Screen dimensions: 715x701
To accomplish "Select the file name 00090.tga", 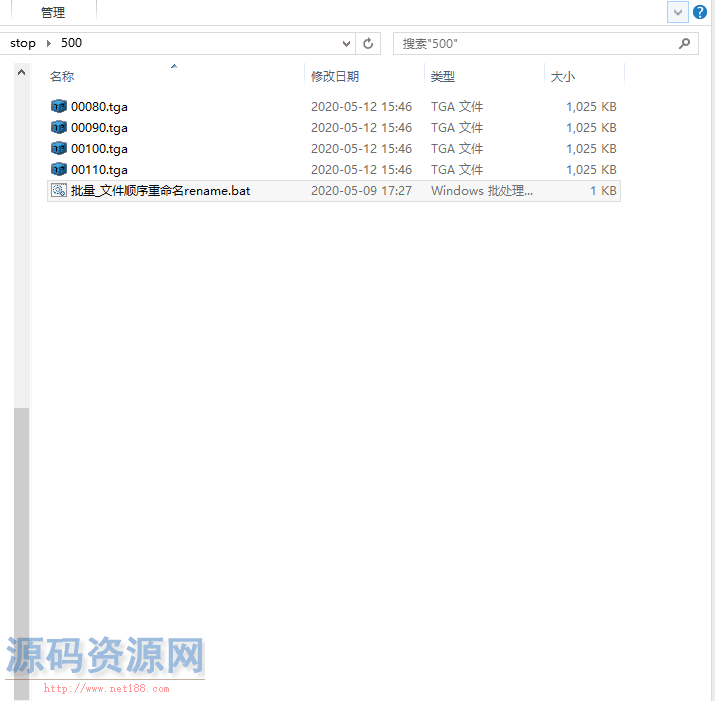I will 99,128.
